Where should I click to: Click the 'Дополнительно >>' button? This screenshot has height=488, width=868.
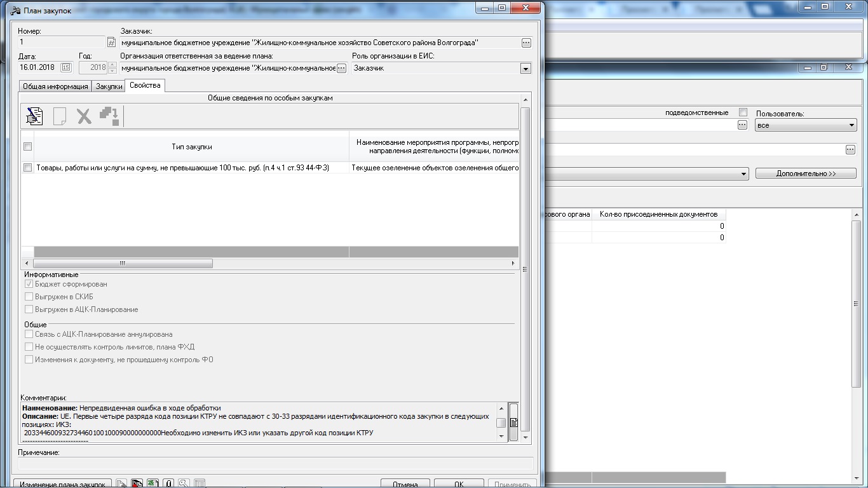pyautogui.click(x=806, y=173)
